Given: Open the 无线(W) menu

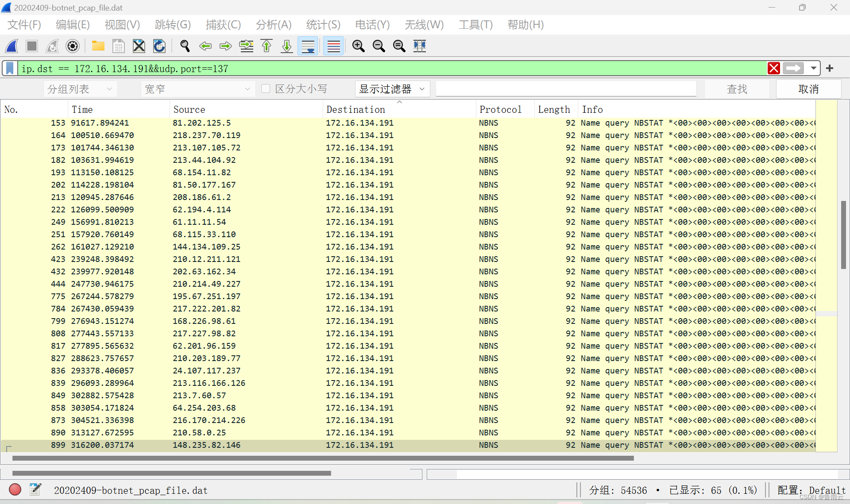Looking at the screenshot, I should [424, 25].
